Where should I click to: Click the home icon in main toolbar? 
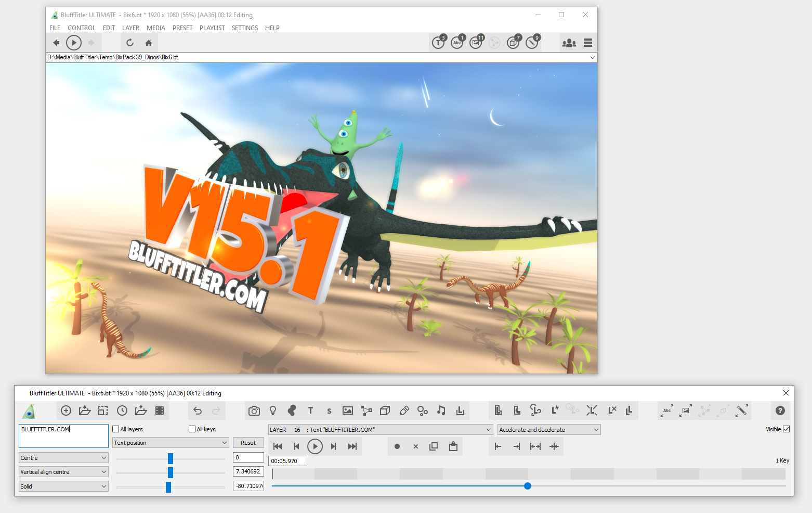coord(149,43)
